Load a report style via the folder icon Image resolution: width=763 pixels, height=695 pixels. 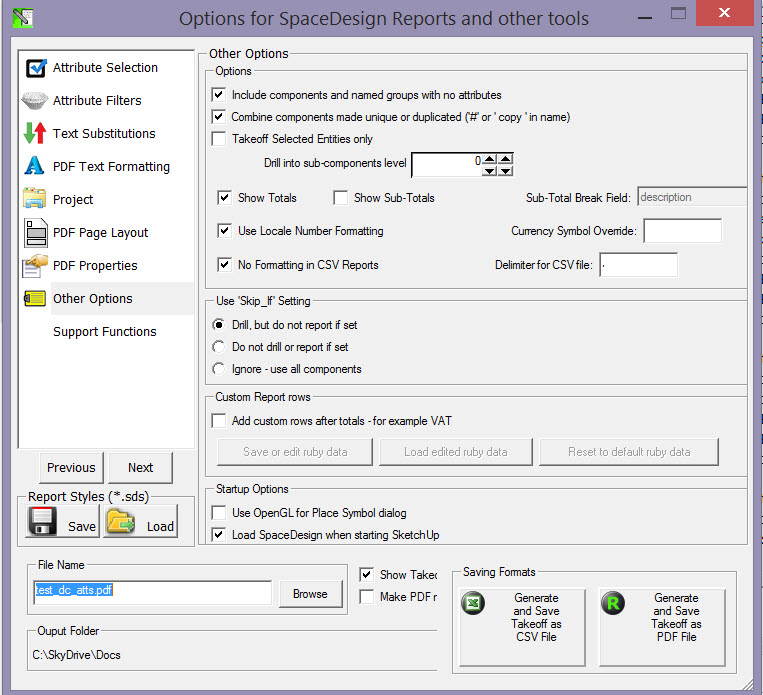(121, 521)
